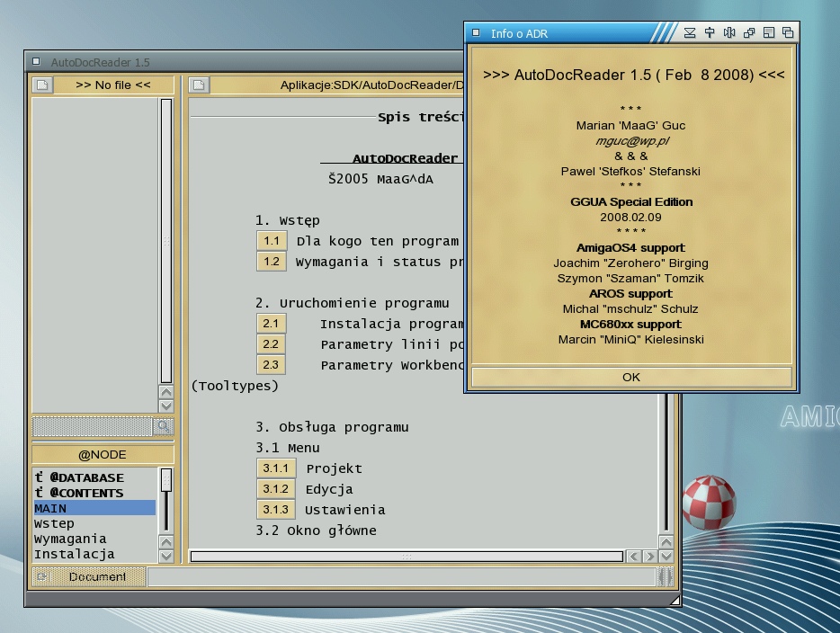Click the file icon beside the Aplikacje:SDK path
The width and height of the screenshot is (840, 633).
click(199, 85)
